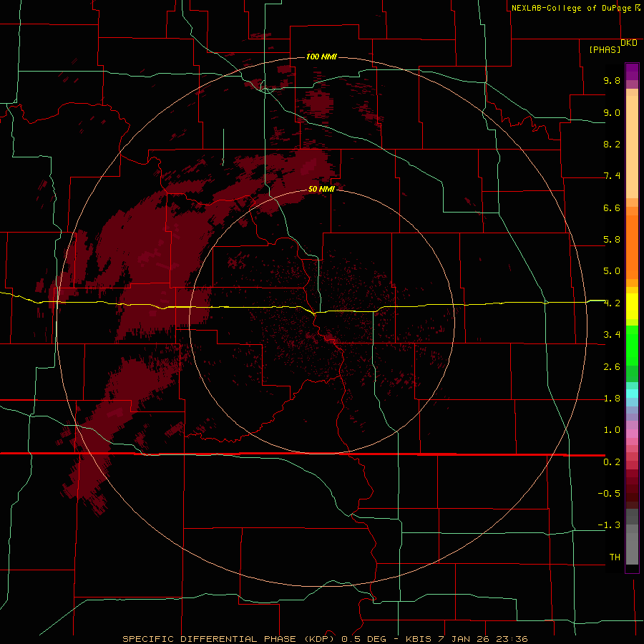Image resolution: width=644 pixels, height=644 pixels.
Task: Click the 3.4 value on the color scale
Action: point(612,335)
